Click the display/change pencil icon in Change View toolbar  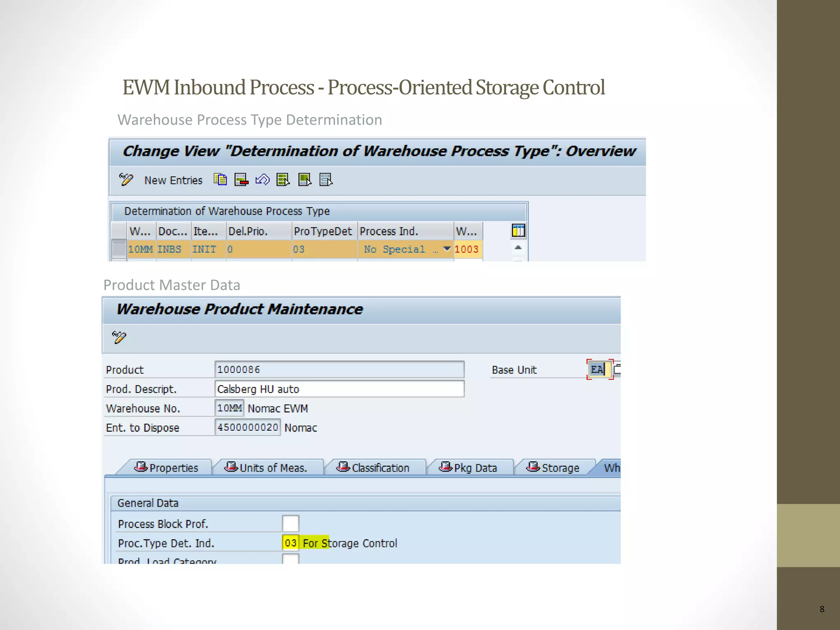tap(126, 180)
